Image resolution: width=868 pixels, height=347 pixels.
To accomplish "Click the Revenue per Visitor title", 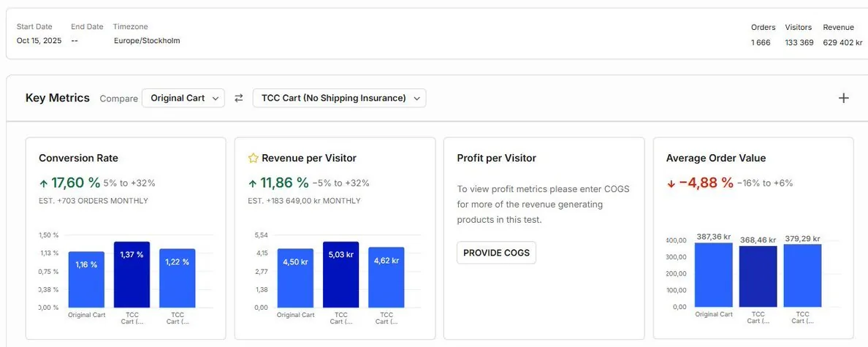I will pyautogui.click(x=309, y=159).
